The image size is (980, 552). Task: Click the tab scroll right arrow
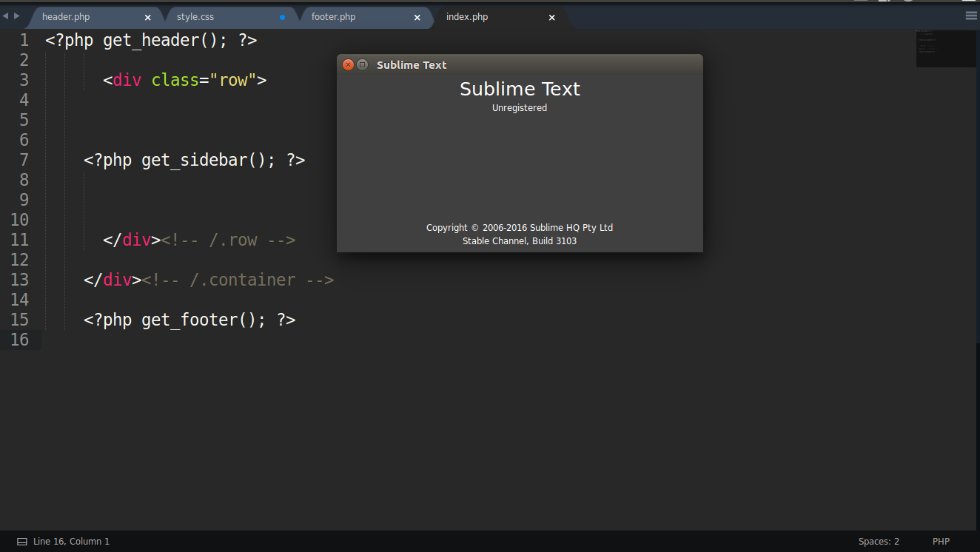[17, 16]
